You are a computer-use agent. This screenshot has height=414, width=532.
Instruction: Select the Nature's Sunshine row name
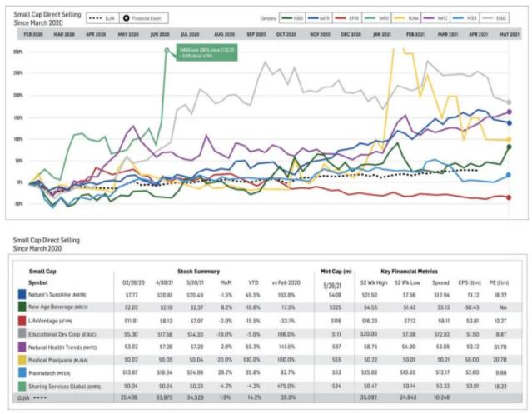tap(57, 295)
